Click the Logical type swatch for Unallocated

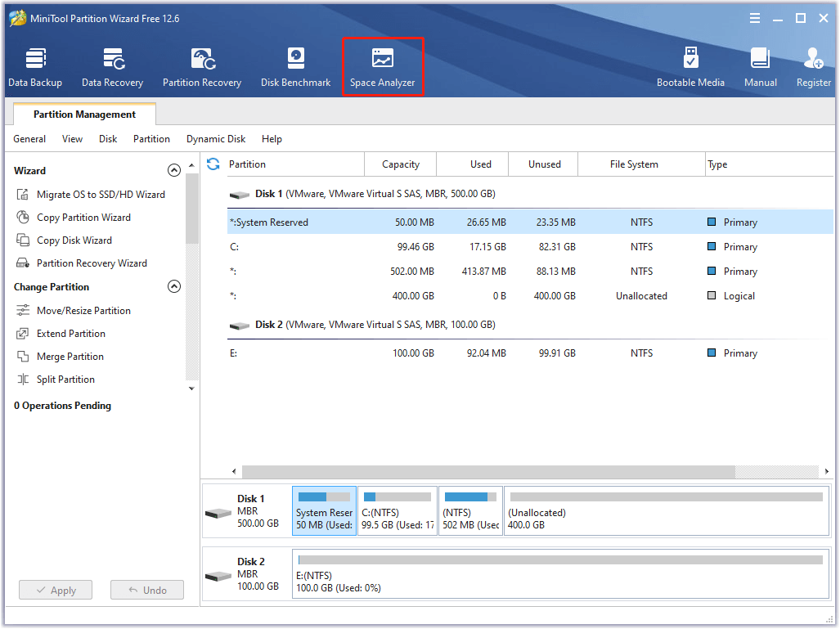(x=712, y=296)
